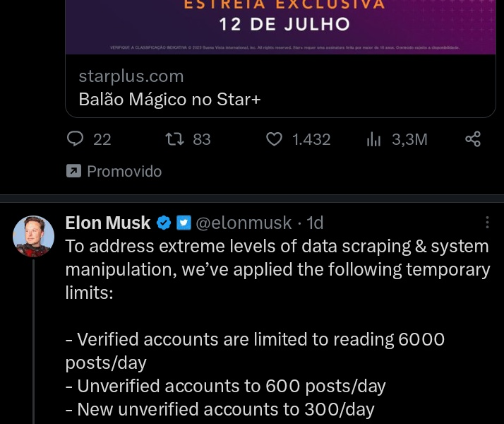Click the Twitter affiliate badge by Elon Musk
504x424 pixels.
[183, 223]
